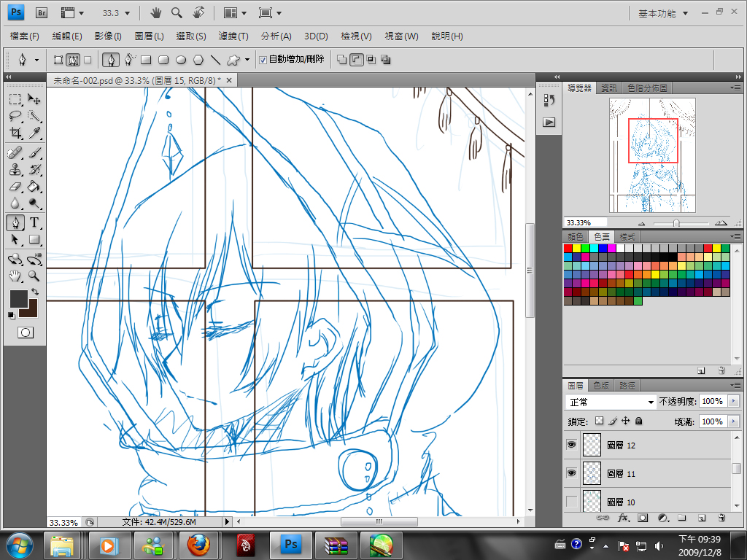Screen dimensions: 747x560
Task: Add a layer mask
Action: pyautogui.click(x=643, y=518)
